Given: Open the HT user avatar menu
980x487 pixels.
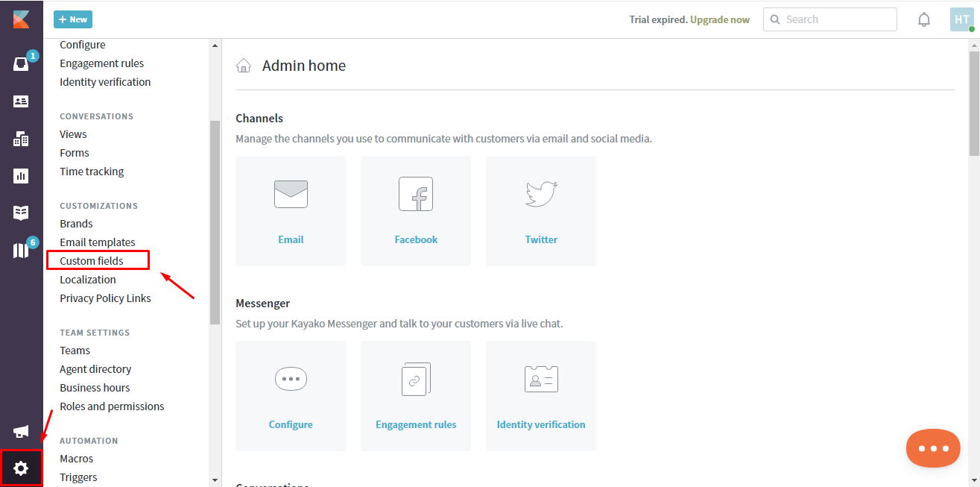Looking at the screenshot, I should 962,19.
